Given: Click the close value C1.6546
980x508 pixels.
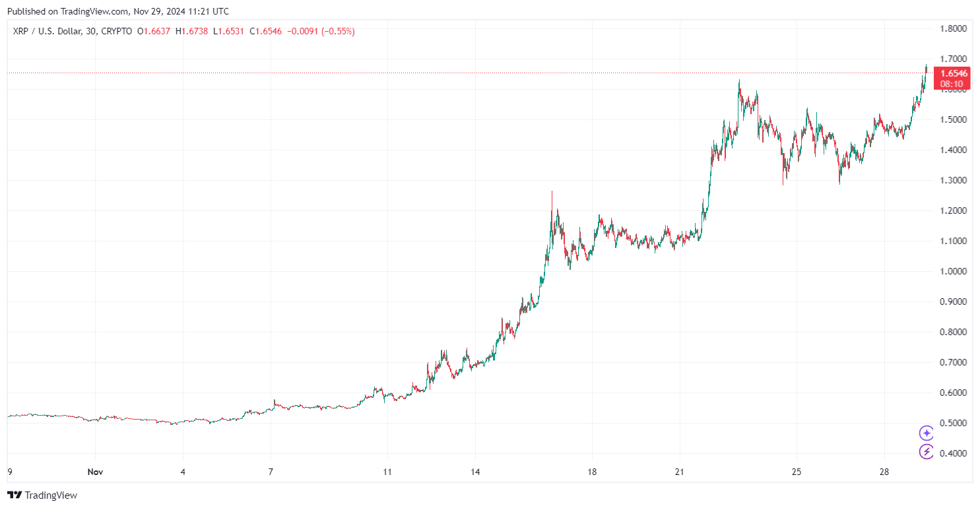Looking at the screenshot, I should point(266,31).
